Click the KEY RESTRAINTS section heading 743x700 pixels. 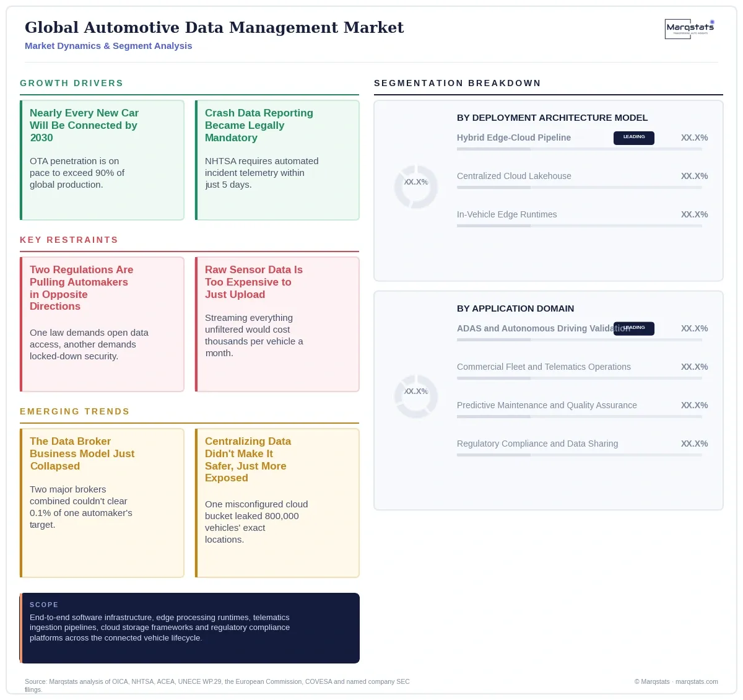[69, 240]
